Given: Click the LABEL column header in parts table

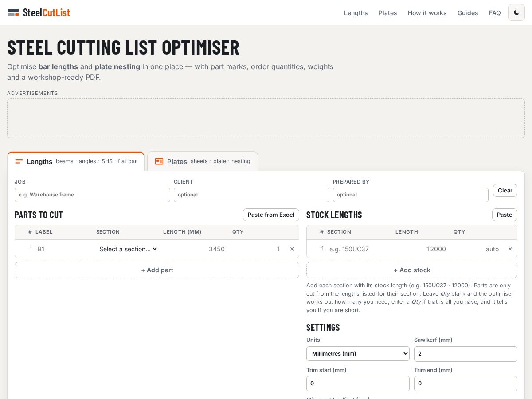Looking at the screenshot, I should click(x=44, y=232).
